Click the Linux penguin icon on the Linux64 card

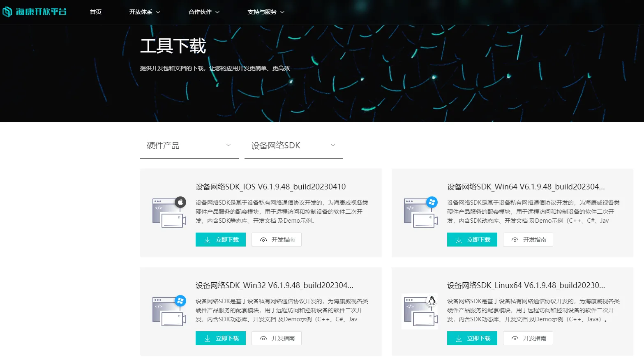(432, 300)
